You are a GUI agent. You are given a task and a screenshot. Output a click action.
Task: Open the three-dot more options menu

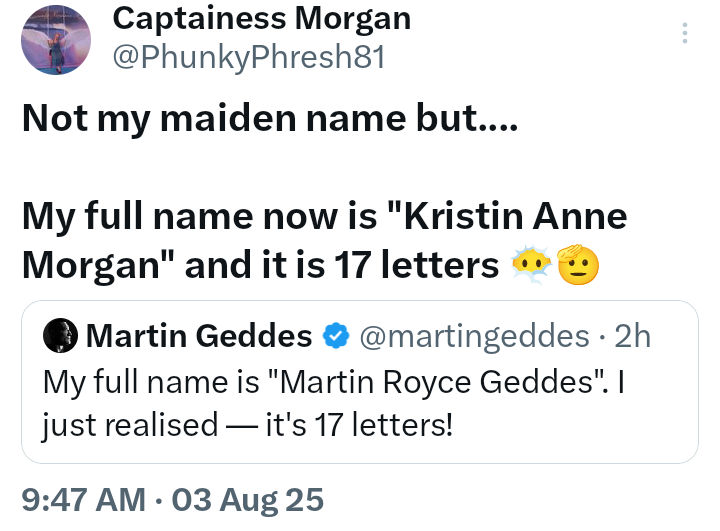(685, 34)
